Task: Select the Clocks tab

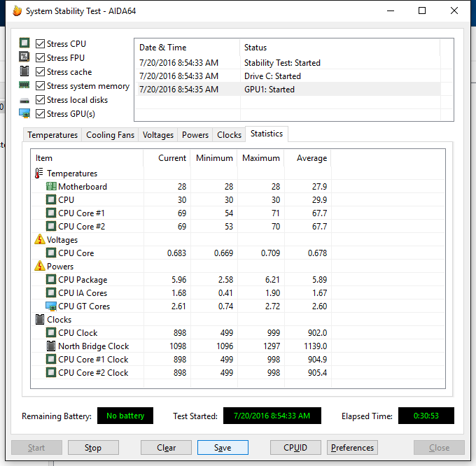Action: 229,135
